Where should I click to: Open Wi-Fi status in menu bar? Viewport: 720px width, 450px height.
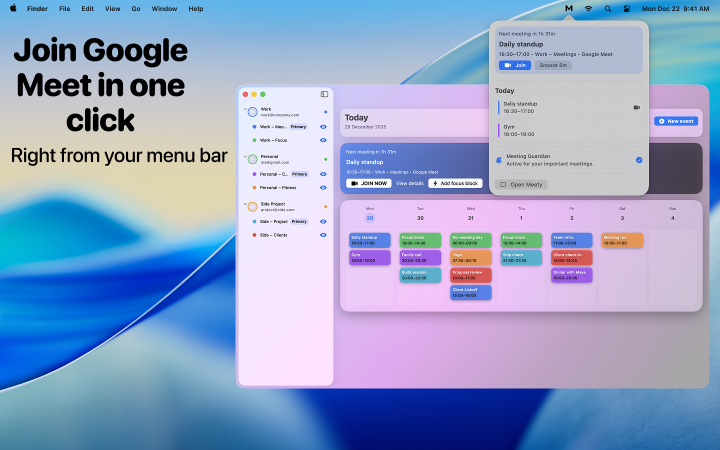588,8
